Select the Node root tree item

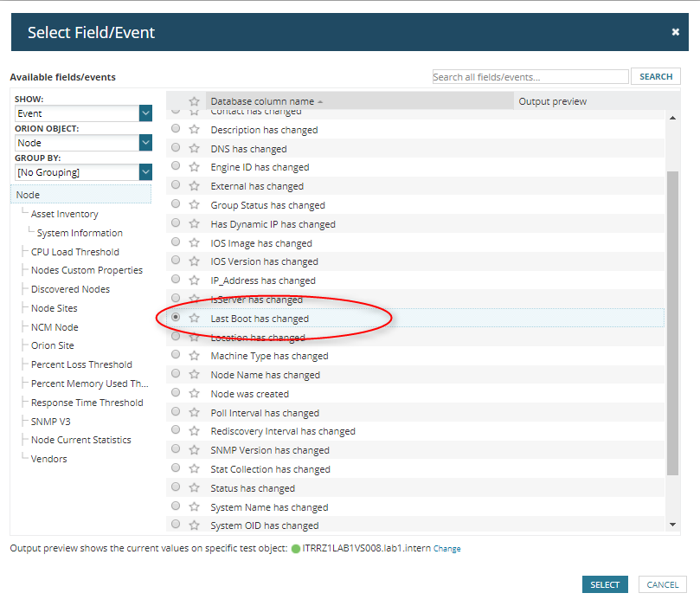click(80, 195)
